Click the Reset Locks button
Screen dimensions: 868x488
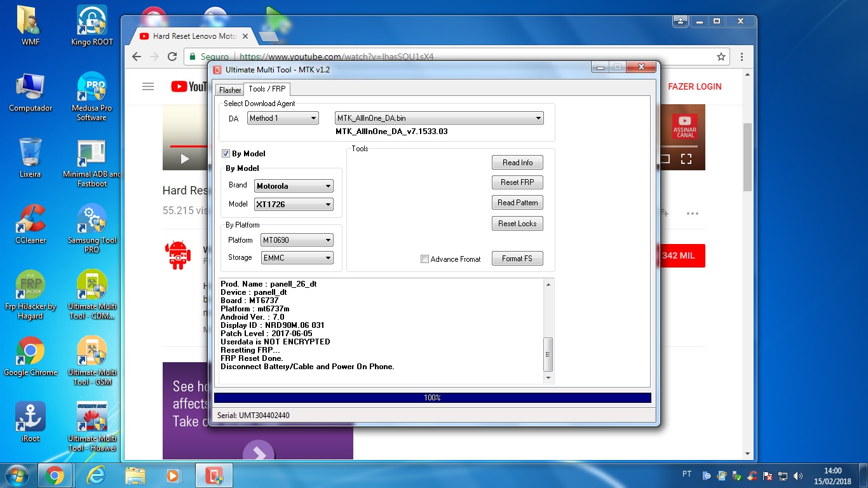(517, 224)
